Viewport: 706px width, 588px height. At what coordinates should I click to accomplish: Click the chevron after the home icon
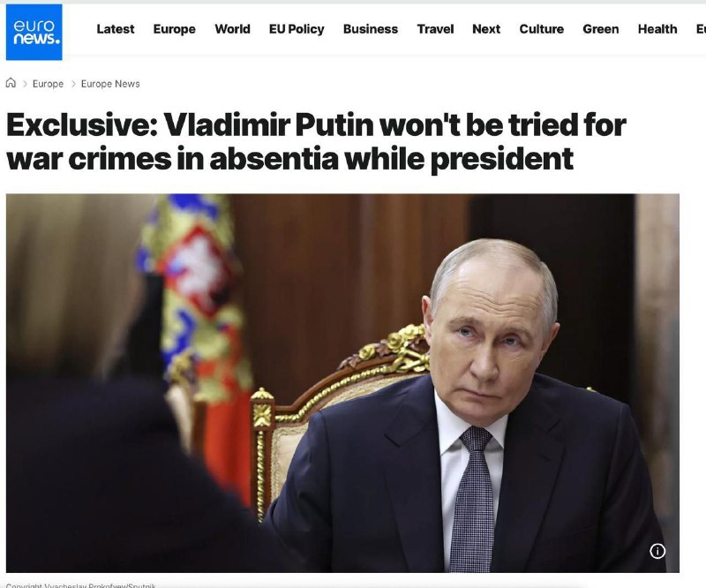click(x=26, y=84)
